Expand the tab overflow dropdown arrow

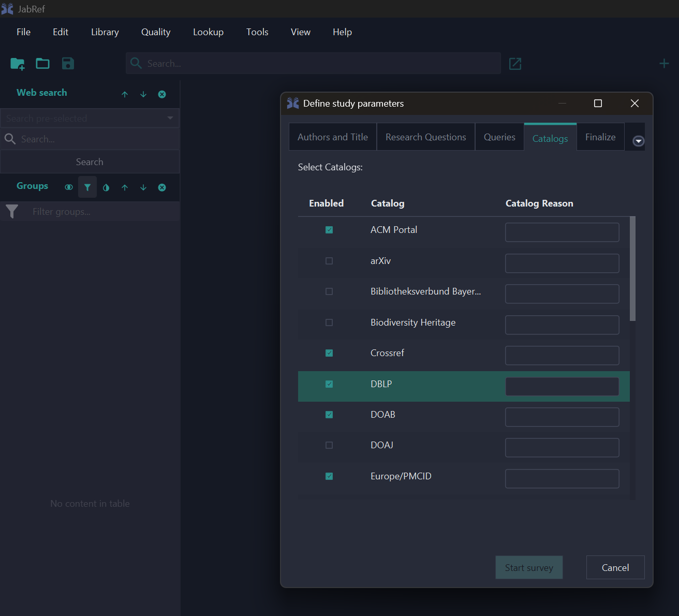tap(639, 141)
